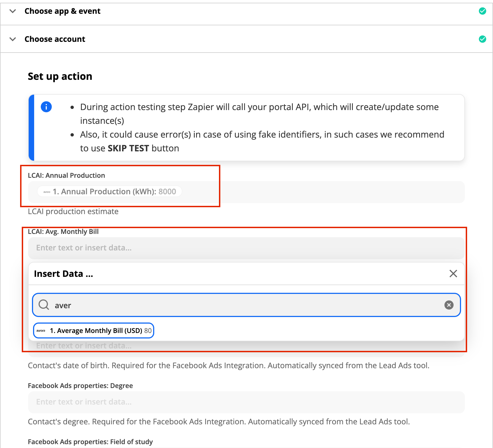Click the blue info icon in notice
This screenshot has width=493, height=448.
tap(46, 107)
